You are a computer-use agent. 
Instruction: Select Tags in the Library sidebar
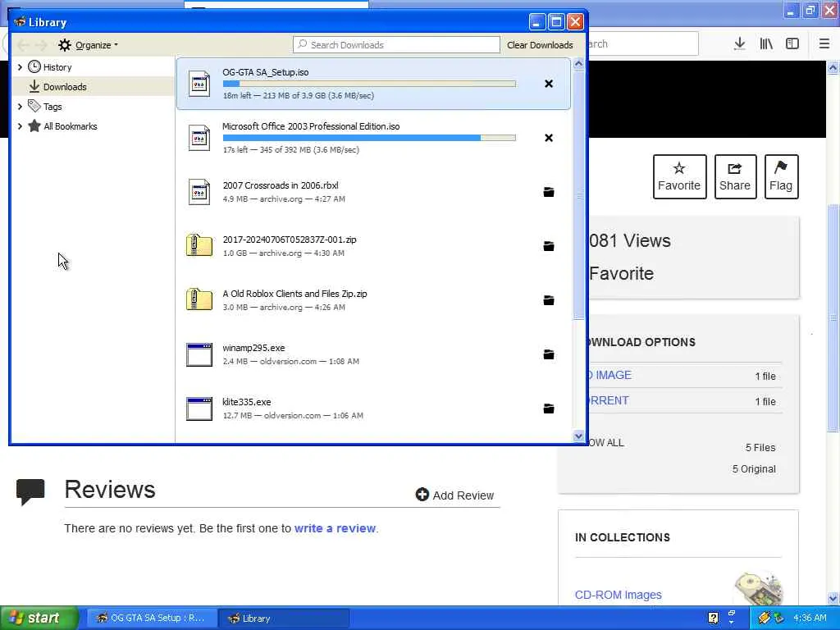point(52,107)
